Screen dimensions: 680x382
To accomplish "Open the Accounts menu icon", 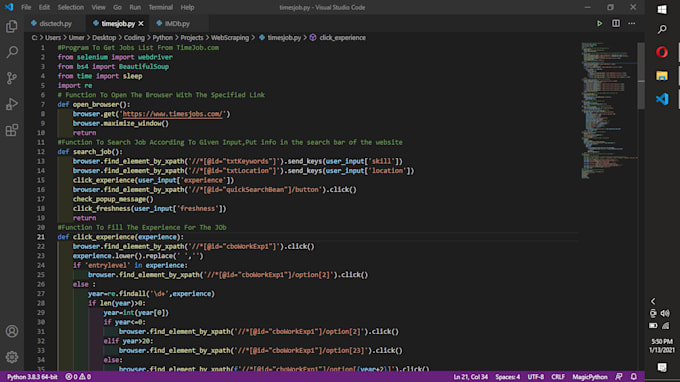I will point(12,331).
